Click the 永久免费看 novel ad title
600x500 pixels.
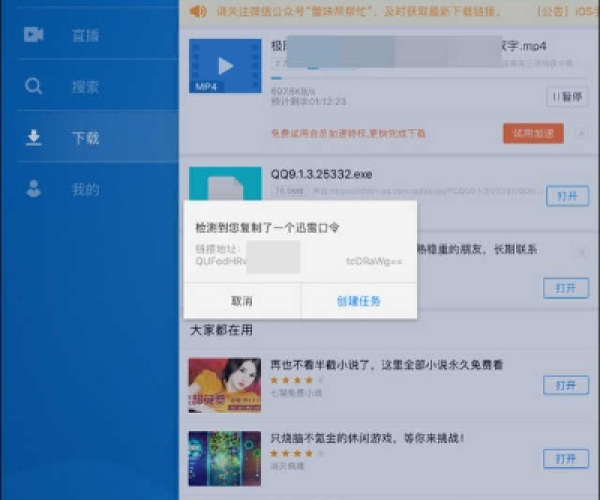386,365
